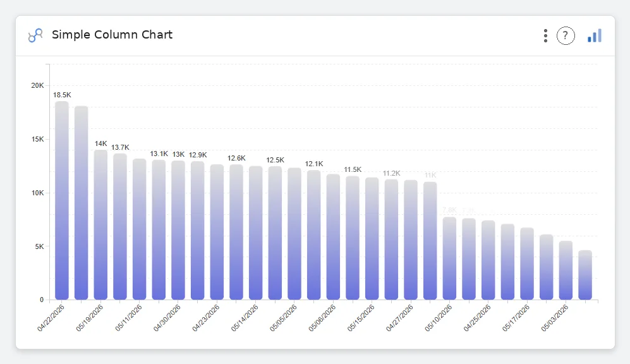630x364 pixels.
Task: Click the 12.9K data label
Action: [198, 155]
